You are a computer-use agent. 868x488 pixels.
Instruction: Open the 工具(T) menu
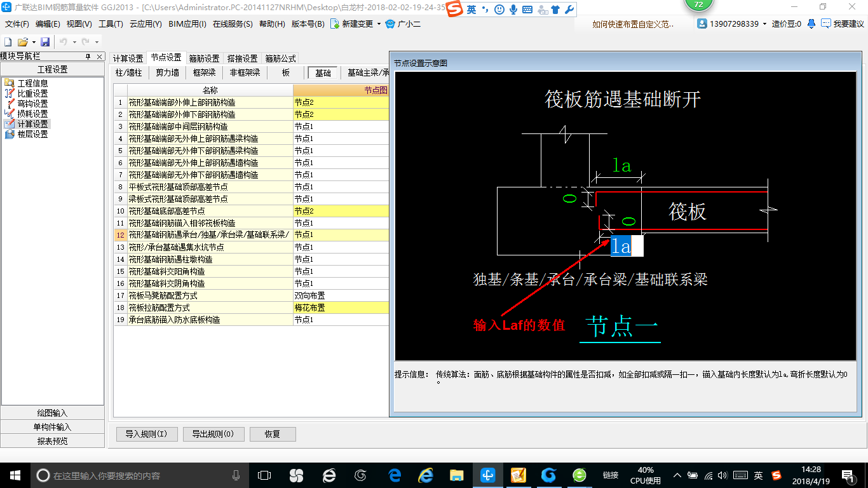coord(111,24)
